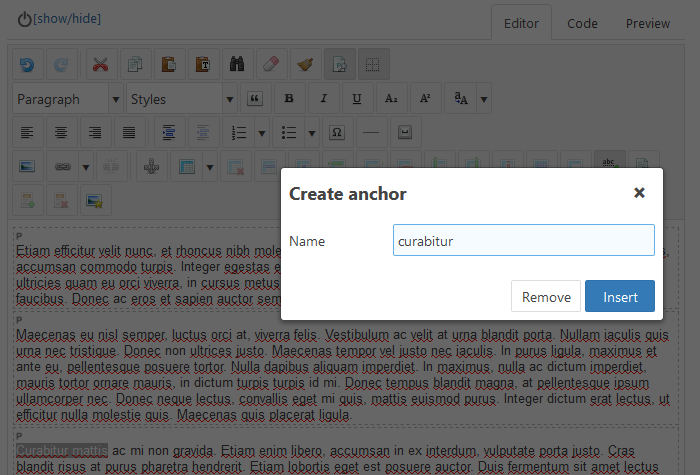Open the Styles dropdown

(182, 99)
